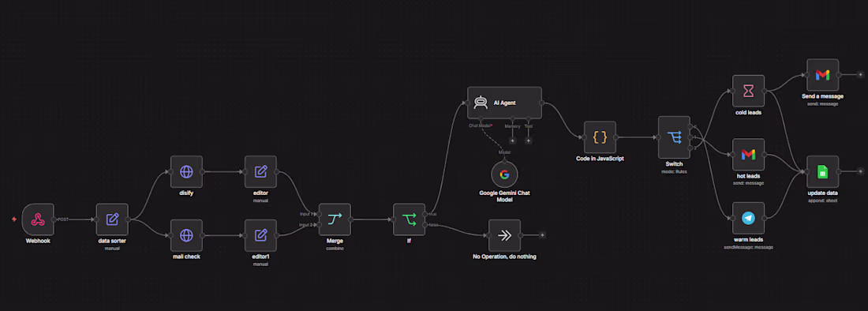
Task: Open the hot leads Gmail node
Action: click(x=748, y=155)
